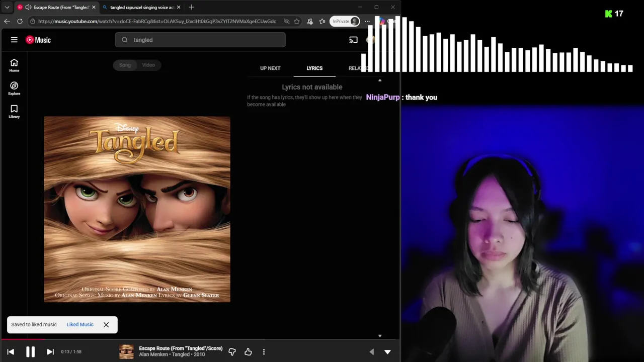Dismiss the Saved to liked music toast
Image resolution: width=644 pixels, height=362 pixels.
[106, 325]
